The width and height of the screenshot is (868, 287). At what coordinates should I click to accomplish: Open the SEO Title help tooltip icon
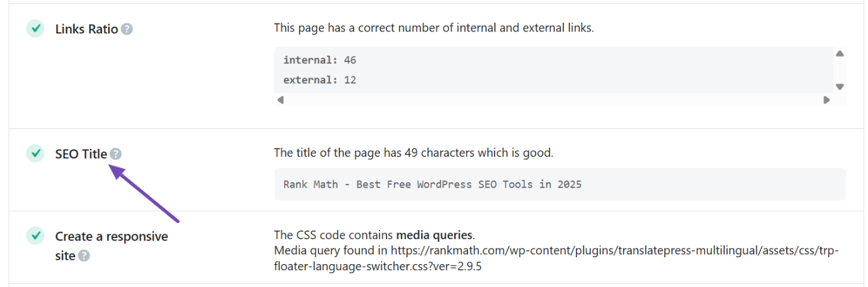115,154
